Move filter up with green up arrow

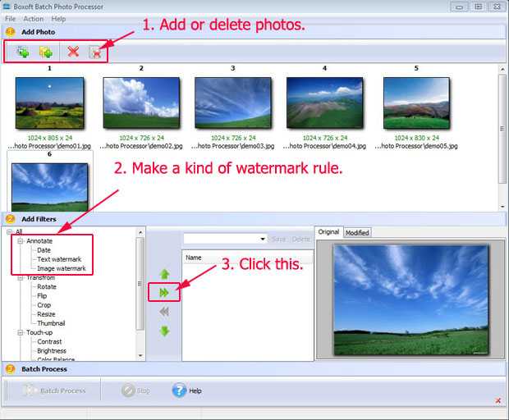(164, 274)
